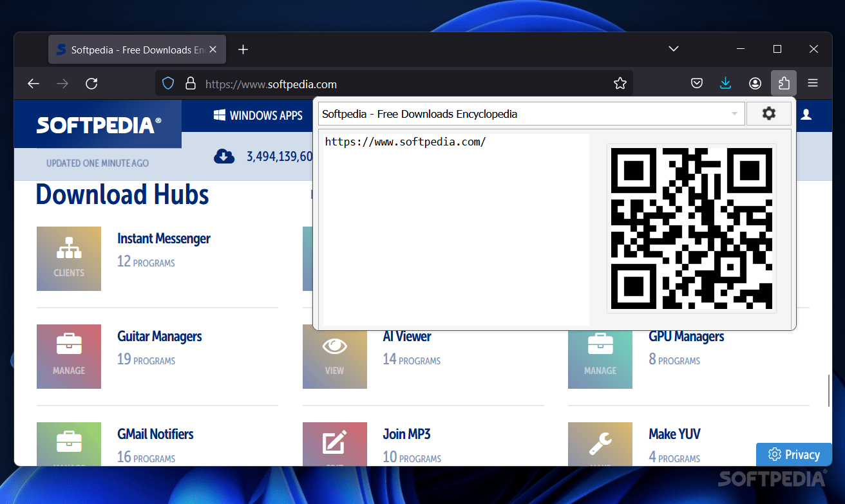
Task: List all tabs with the chevron button
Action: coord(674,49)
